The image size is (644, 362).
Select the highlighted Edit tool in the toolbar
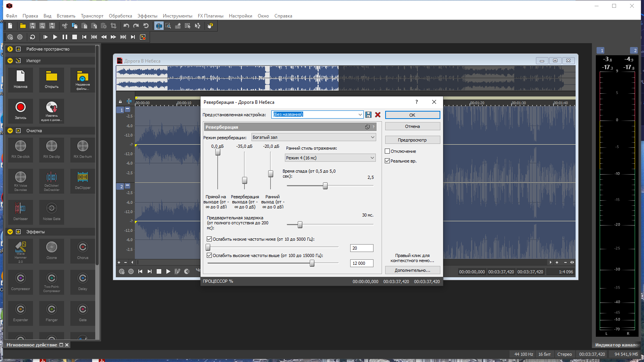click(159, 26)
